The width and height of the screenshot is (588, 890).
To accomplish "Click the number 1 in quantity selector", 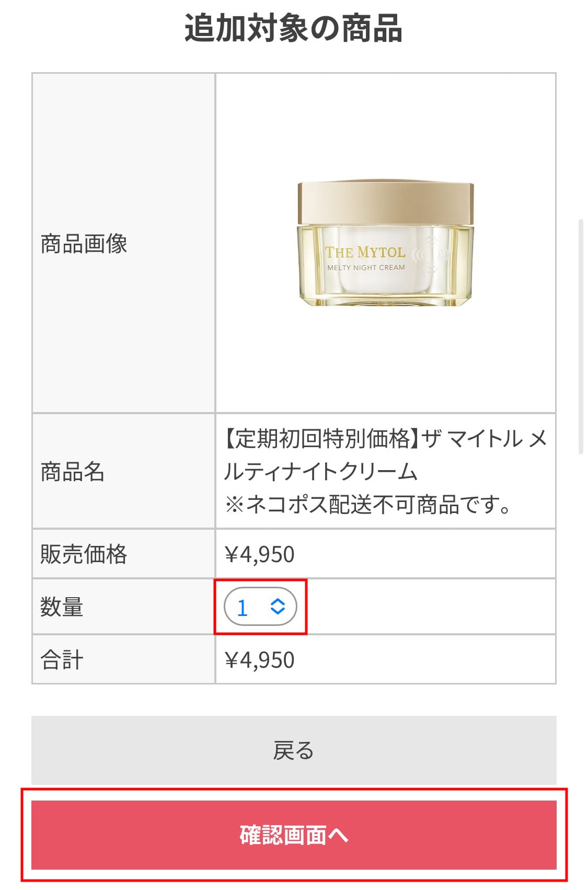I will [242, 608].
